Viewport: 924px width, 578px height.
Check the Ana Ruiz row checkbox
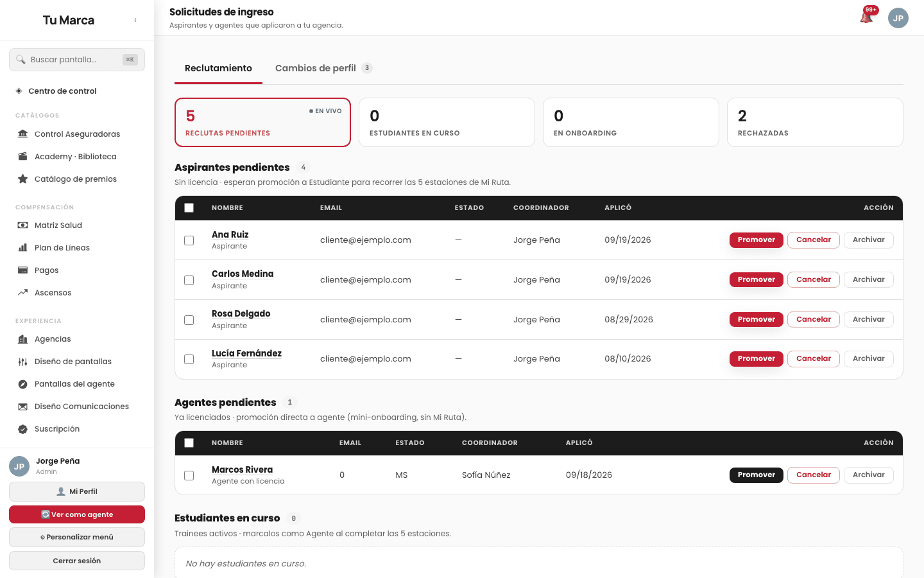(189, 240)
